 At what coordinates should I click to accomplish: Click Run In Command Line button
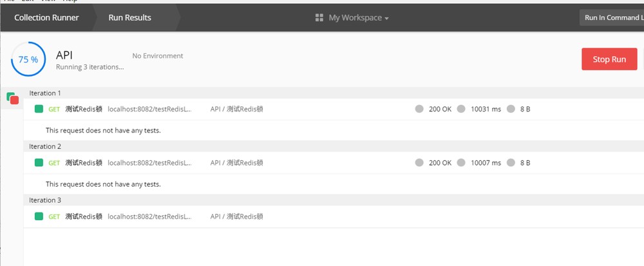612,17
